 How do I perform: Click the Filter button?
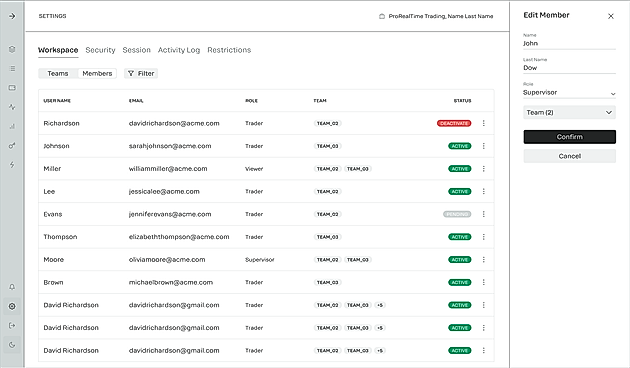tap(141, 74)
